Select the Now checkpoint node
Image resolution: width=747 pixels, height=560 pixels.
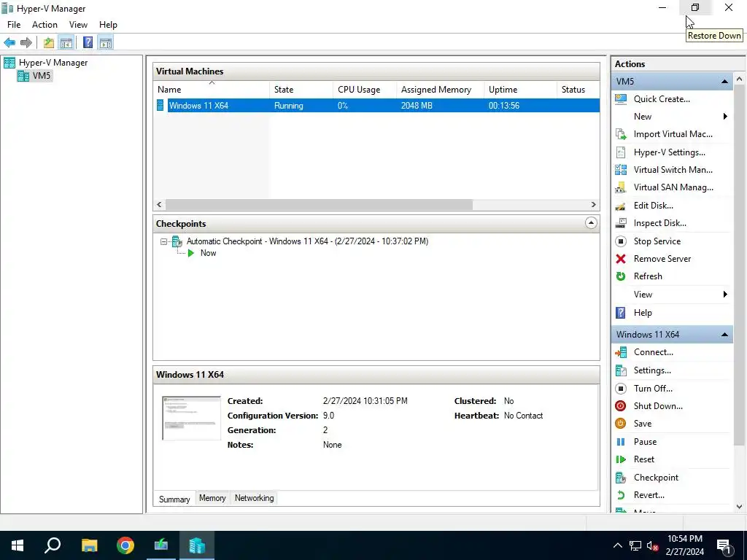208,253
